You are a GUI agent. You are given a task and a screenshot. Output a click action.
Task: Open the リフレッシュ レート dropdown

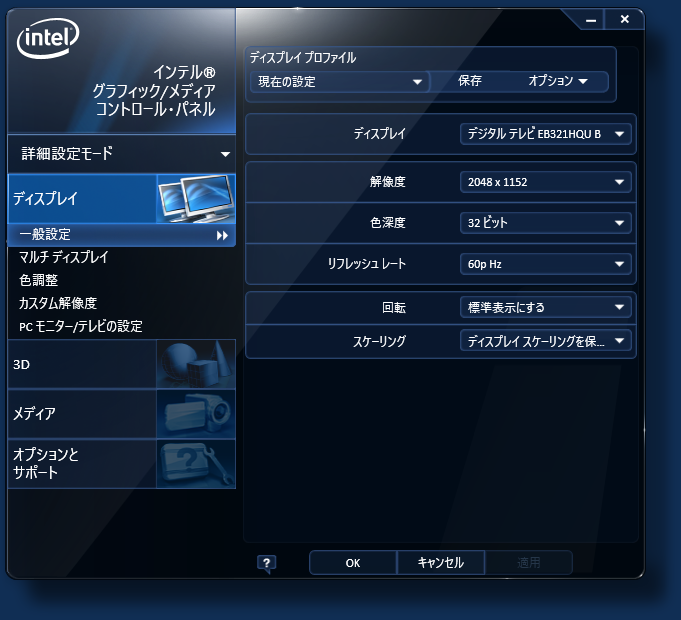pos(545,264)
